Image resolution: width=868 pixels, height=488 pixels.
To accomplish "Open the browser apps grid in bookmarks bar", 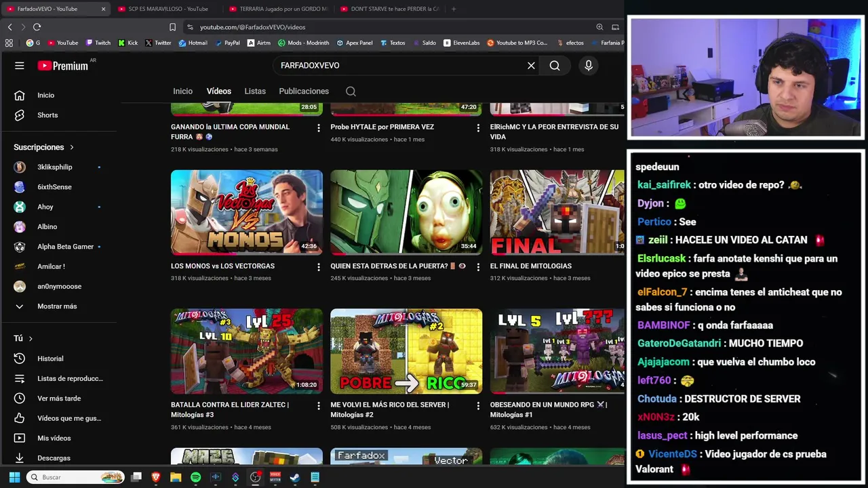I will pyautogui.click(x=9, y=43).
